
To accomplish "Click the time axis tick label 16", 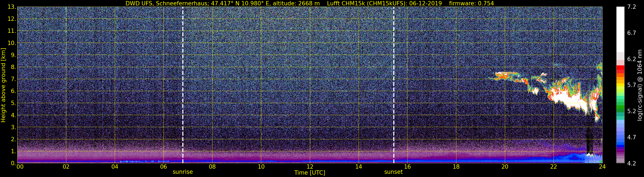I will 407,167.
